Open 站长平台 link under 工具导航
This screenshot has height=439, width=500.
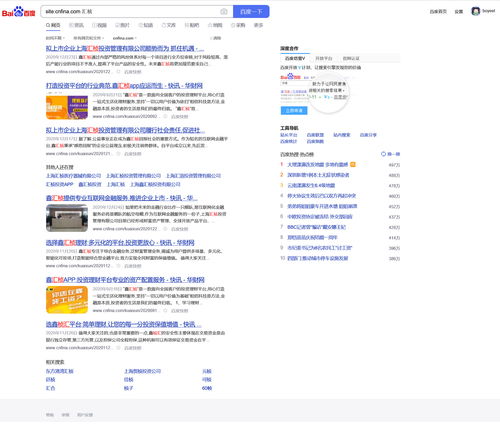coord(289,135)
